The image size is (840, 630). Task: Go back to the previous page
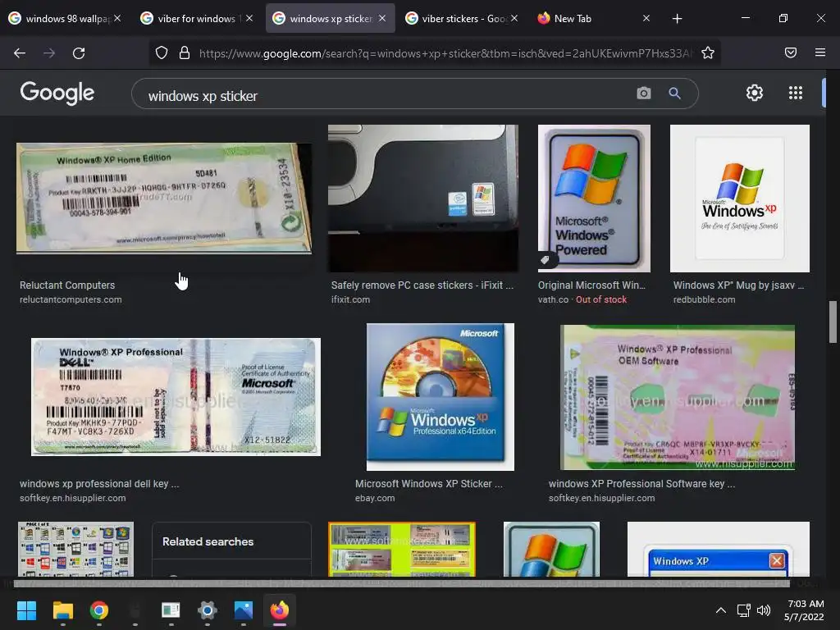(20, 53)
